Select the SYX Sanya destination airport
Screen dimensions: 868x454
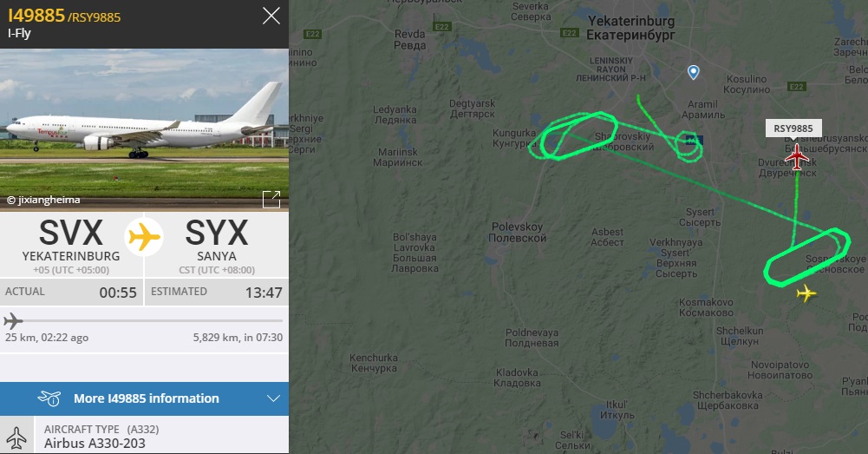point(217,246)
